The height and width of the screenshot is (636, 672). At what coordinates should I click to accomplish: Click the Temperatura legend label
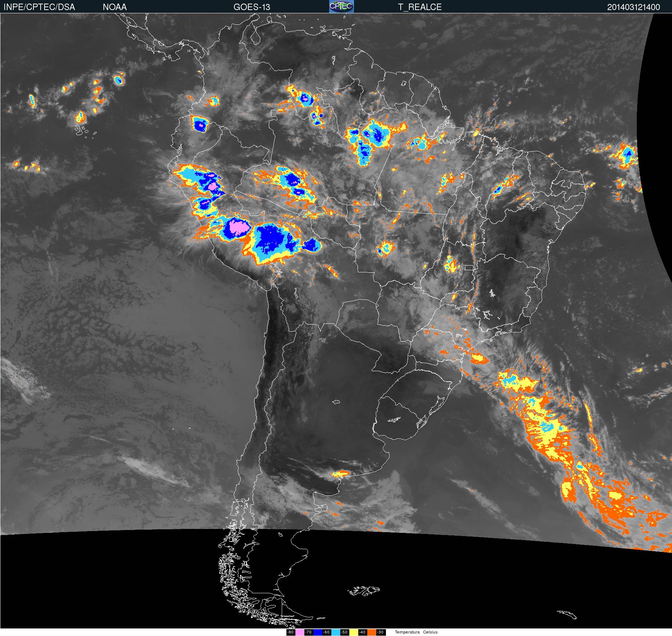(407, 632)
